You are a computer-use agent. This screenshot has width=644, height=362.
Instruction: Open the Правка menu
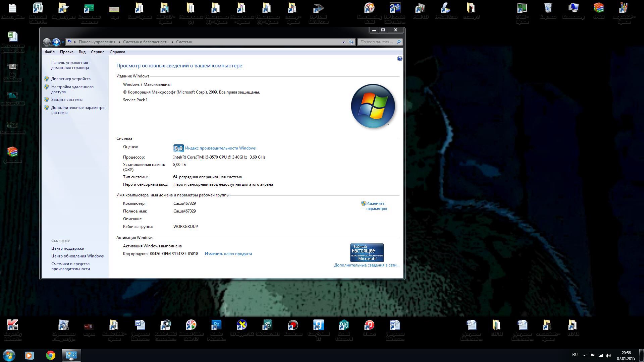(x=67, y=52)
